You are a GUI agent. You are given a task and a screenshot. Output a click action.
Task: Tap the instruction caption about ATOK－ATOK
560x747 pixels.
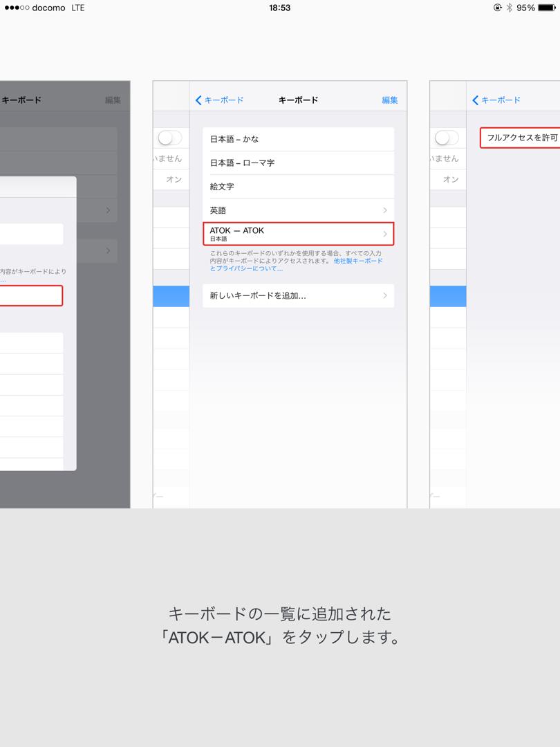(280, 625)
